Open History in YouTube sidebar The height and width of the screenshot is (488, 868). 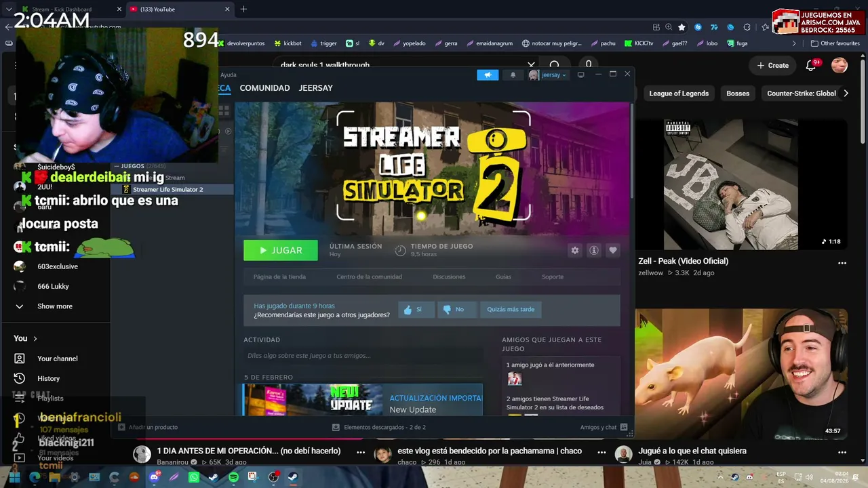pyautogui.click(x=48, y=378)
